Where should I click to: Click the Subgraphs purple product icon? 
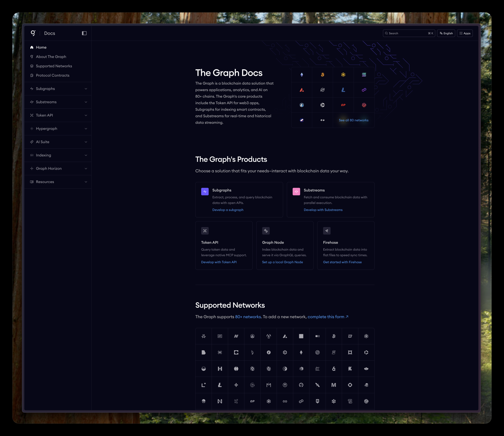point(205,192)
